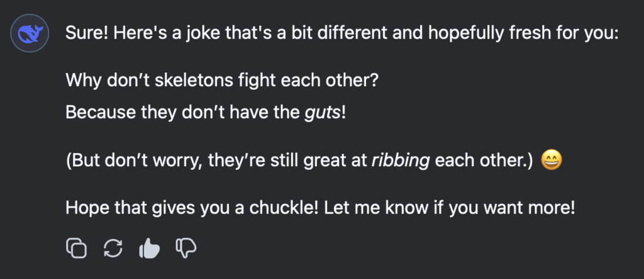Copy the response with the copy icon
Image resolution: width=644 pixels, height=279 pixels.
pos(76,248)
